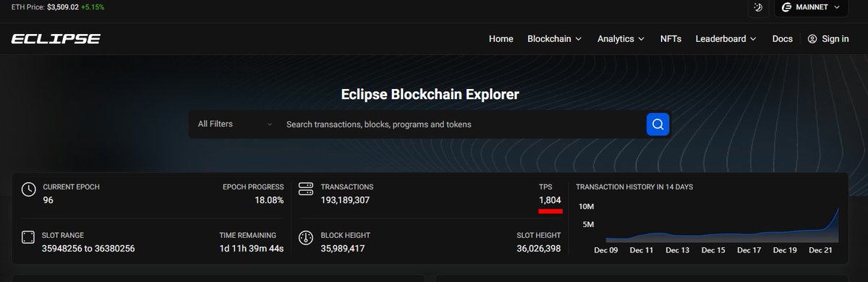
Task: Open the Docs link
Action: [783, 39]
